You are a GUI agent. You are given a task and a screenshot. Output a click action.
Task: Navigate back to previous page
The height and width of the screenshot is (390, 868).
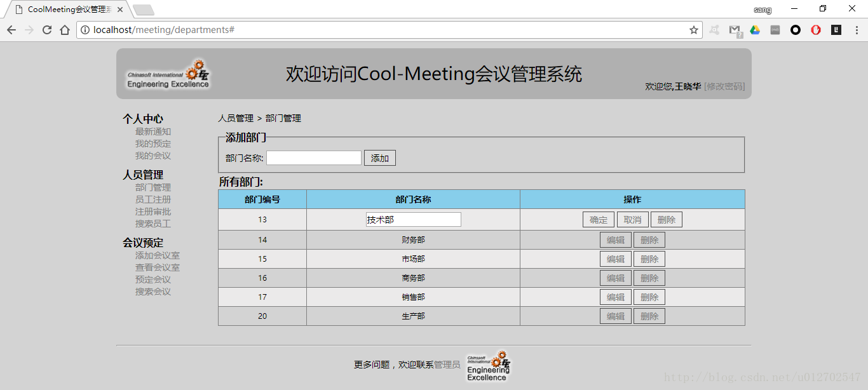[11, 30]
